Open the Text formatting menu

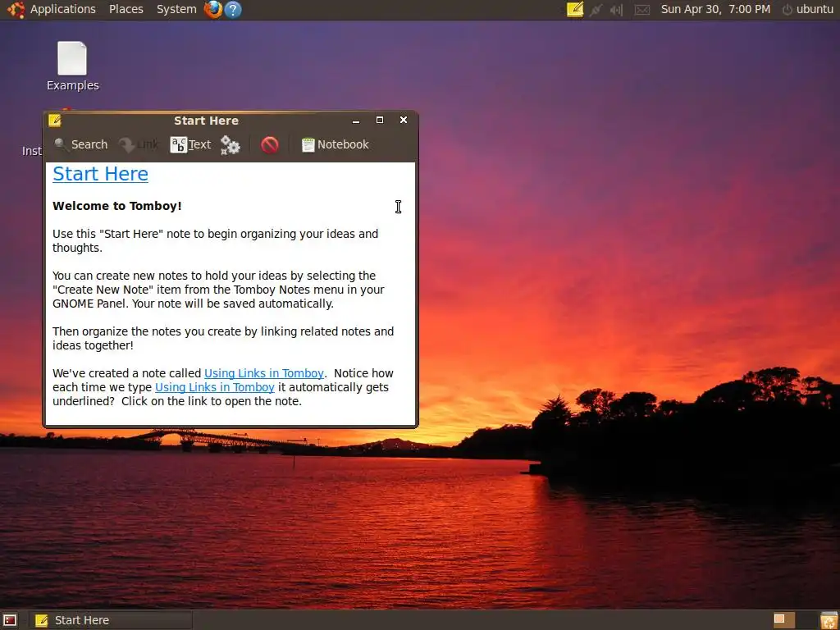click(190, 144)
